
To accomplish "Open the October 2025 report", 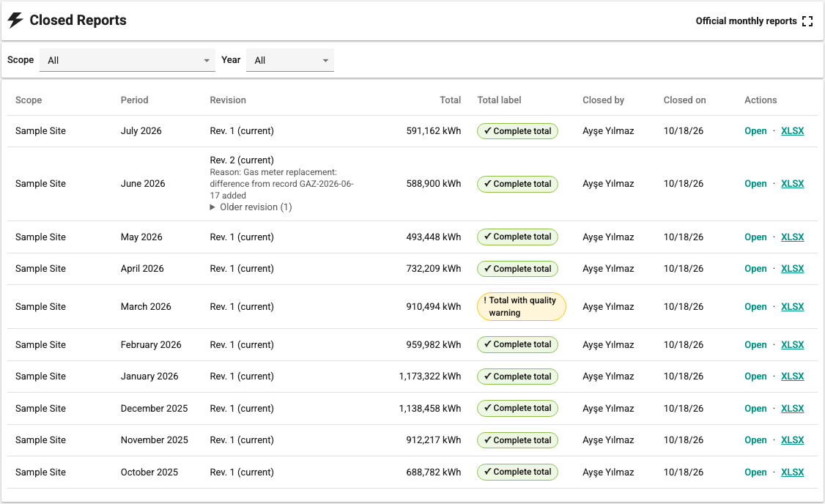I will point(755,472).
